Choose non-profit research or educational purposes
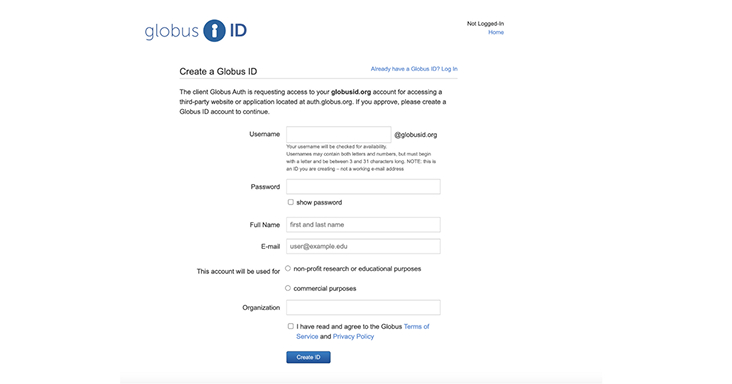Image resolution: width=732 pixels, height=384 pixels. 288,268
